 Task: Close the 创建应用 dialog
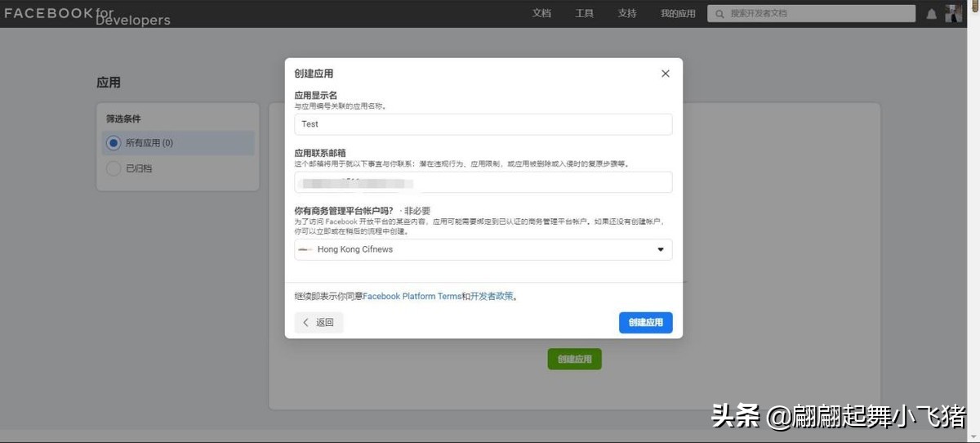(665, 74)
